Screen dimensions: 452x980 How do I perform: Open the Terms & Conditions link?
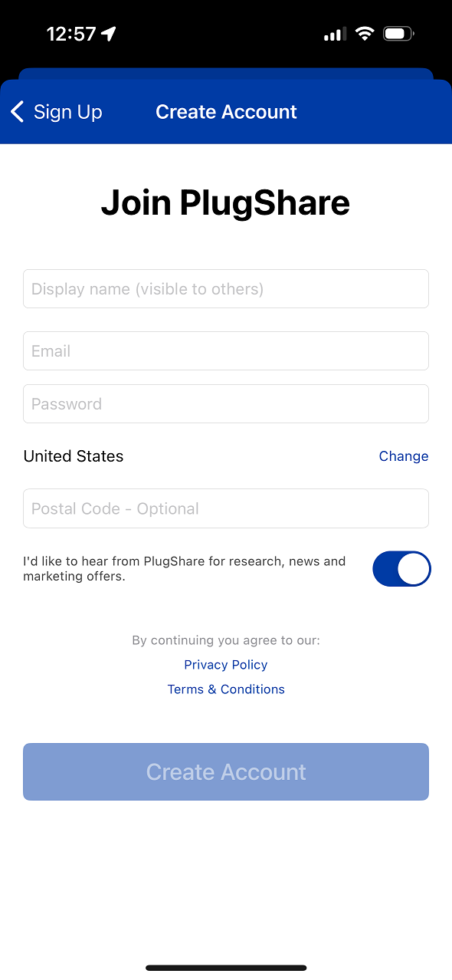[x=226, y=689]
